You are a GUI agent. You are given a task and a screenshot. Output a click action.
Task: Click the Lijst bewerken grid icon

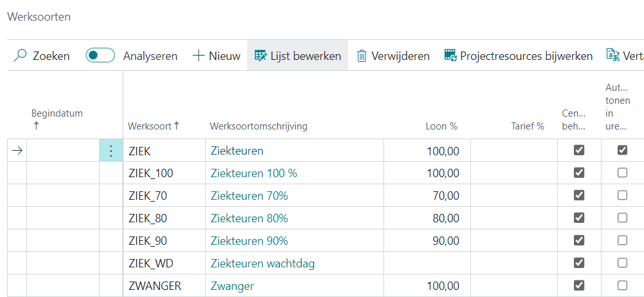pos(261,56)
